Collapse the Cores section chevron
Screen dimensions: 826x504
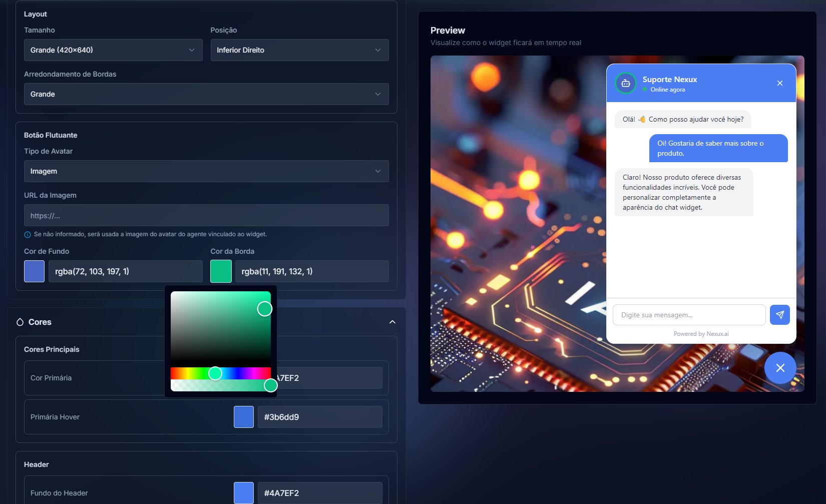point(392,322)
